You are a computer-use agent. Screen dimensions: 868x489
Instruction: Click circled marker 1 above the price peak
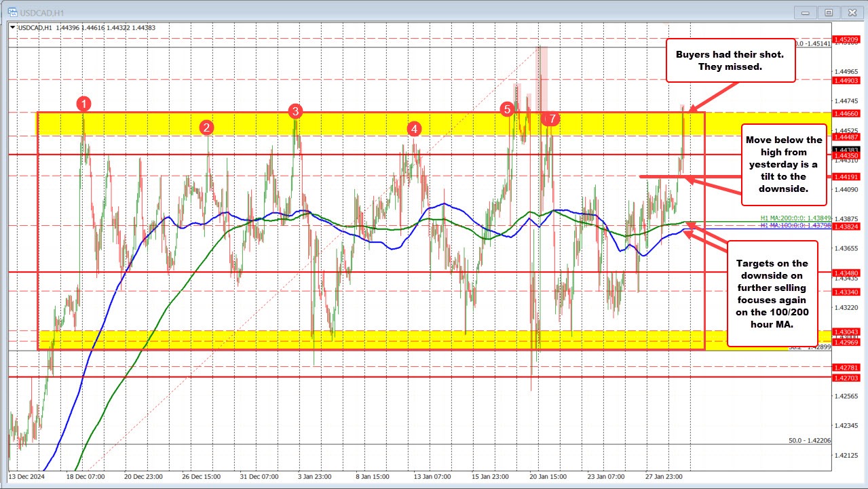(x=83, y=104)
